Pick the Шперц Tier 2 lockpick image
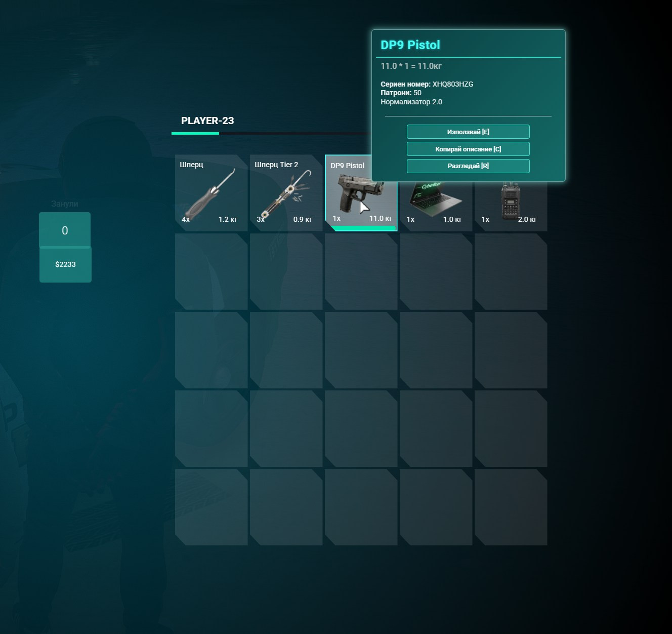This screenshot has width=672, height=634. tap(286, 193)
